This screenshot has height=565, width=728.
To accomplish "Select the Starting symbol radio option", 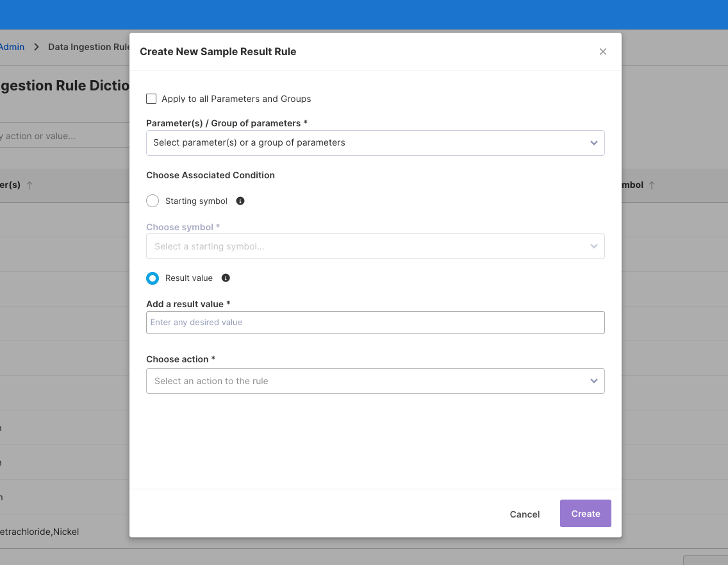I will point(153,201).
